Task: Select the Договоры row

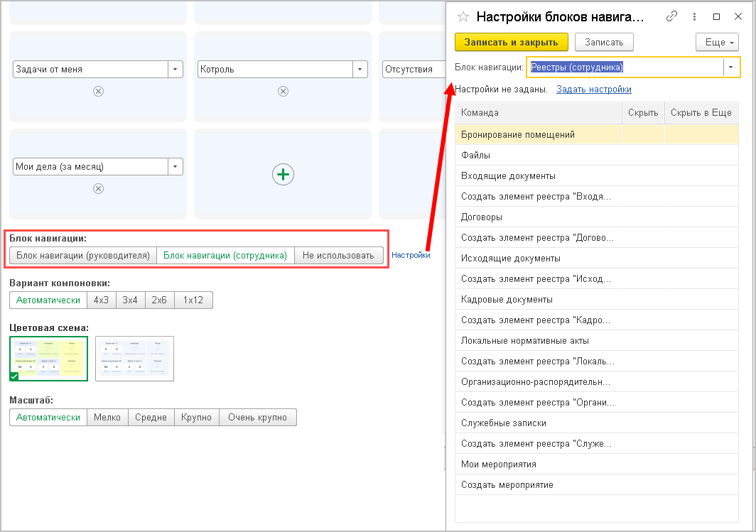Action: (597, 217)
